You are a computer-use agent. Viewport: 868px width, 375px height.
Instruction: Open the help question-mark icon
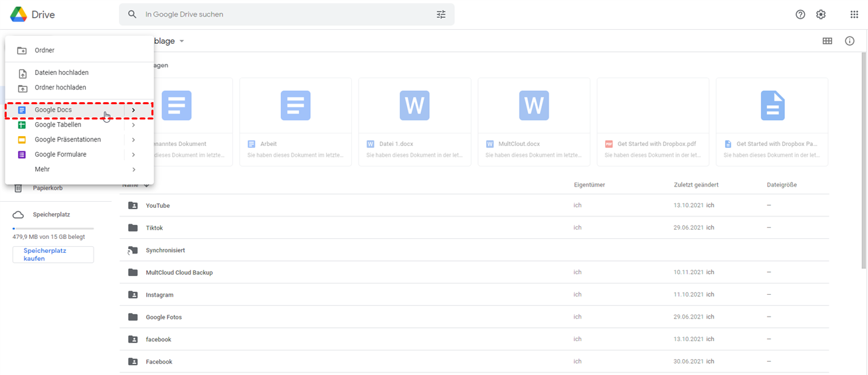800,15
